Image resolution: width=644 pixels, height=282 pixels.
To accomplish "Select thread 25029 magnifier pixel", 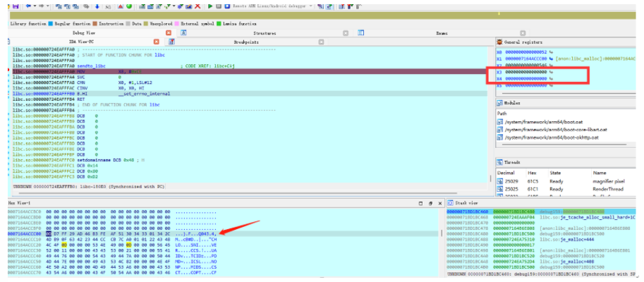I will (566, 181).
